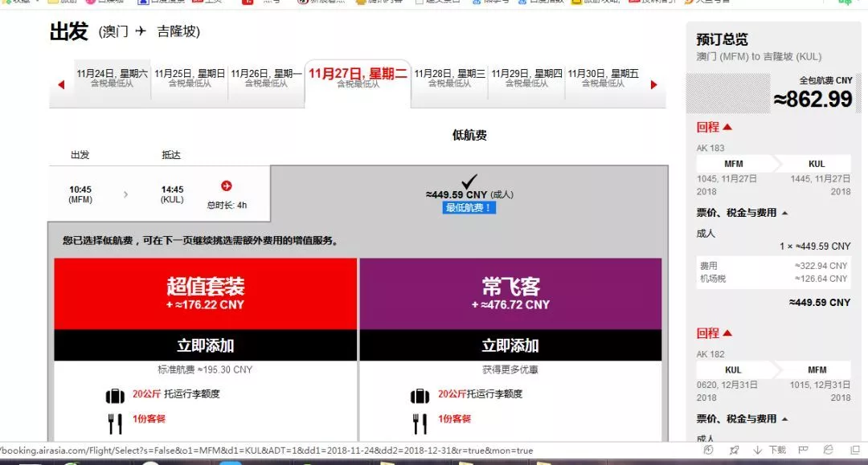Go to previous dates with left red arrow

[61, 84]
